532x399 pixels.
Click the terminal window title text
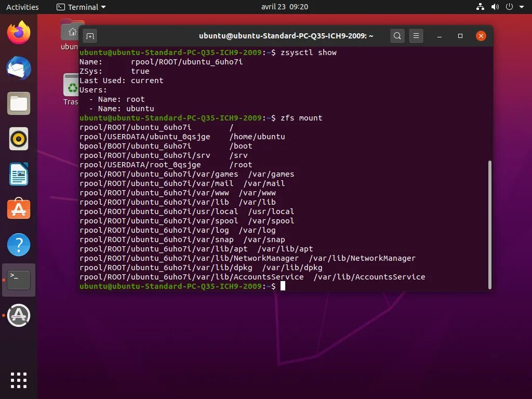(x=286, y=36)
